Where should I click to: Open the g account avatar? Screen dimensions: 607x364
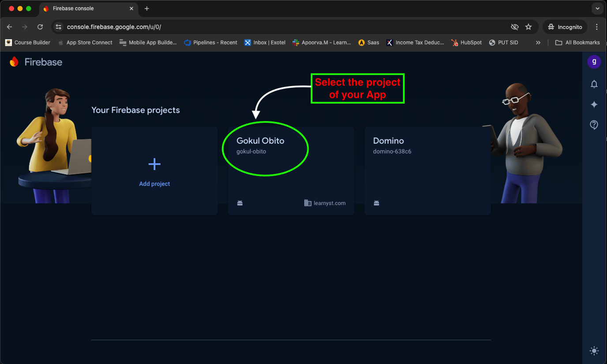coord(594,62)
